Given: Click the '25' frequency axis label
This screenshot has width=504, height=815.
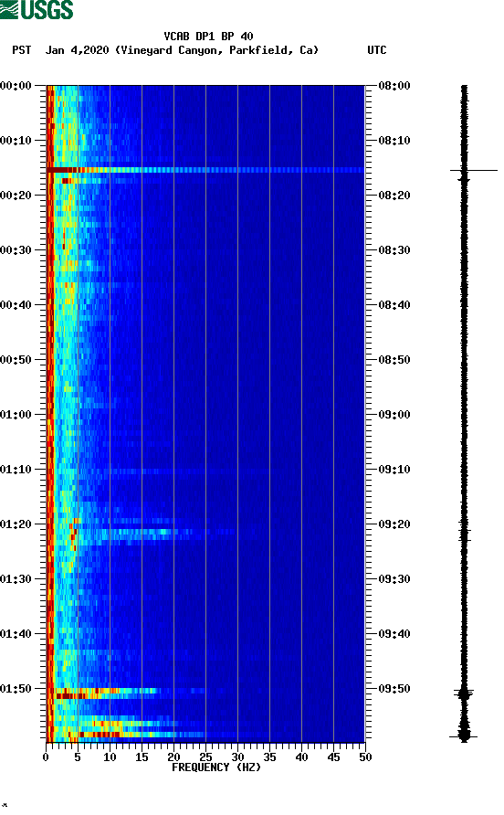Looking at the screenshot, I should 205,757.
